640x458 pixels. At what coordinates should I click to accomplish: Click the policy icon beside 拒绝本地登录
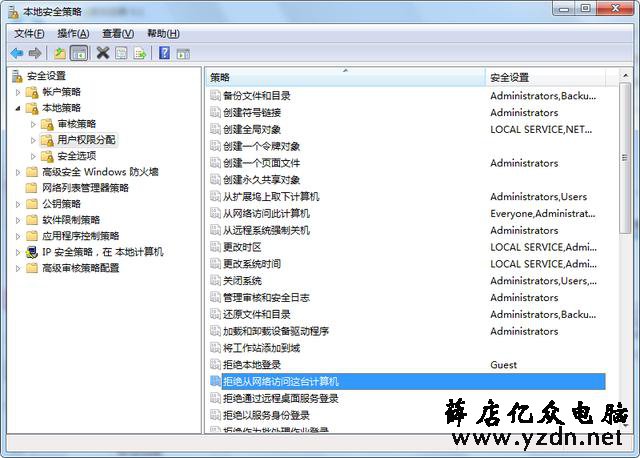tap(215, 365)
